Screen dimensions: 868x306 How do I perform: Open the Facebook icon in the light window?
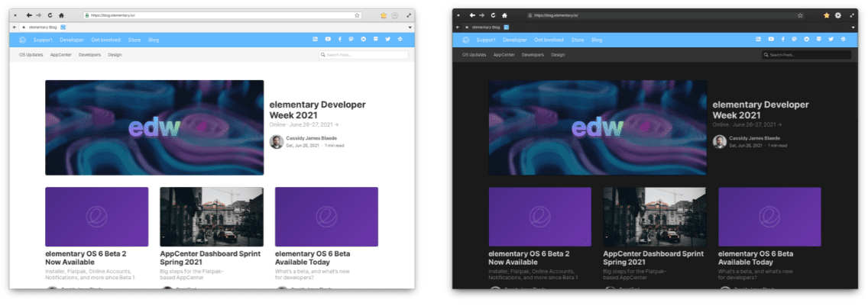(x=339, y=39)
